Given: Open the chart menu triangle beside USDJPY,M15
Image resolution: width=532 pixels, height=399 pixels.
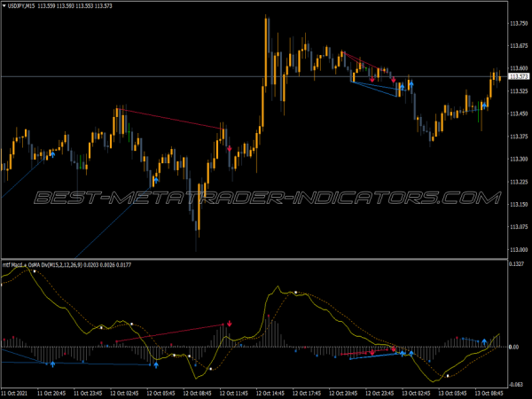Looking at the screenshot, I should click(4, 6).
